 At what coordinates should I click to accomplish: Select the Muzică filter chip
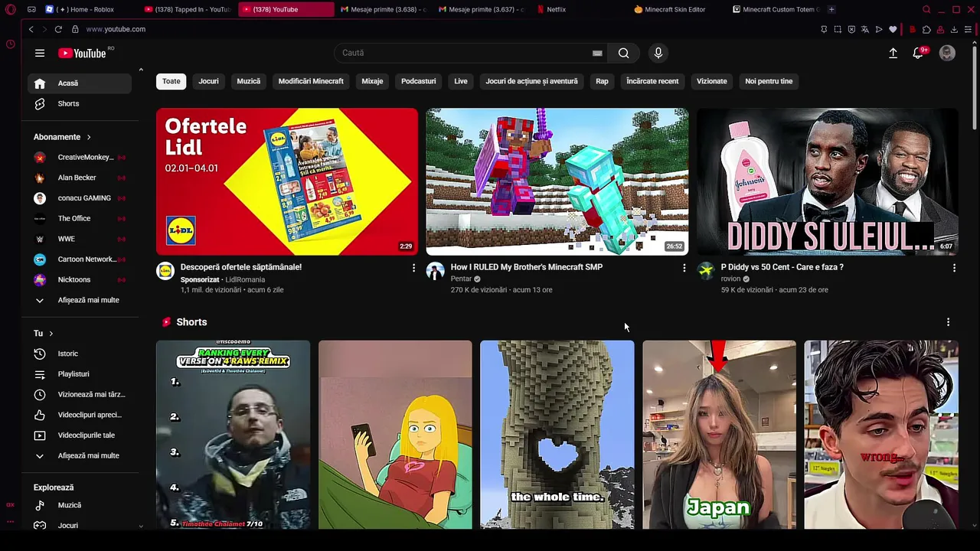click(x=248, y=81)
